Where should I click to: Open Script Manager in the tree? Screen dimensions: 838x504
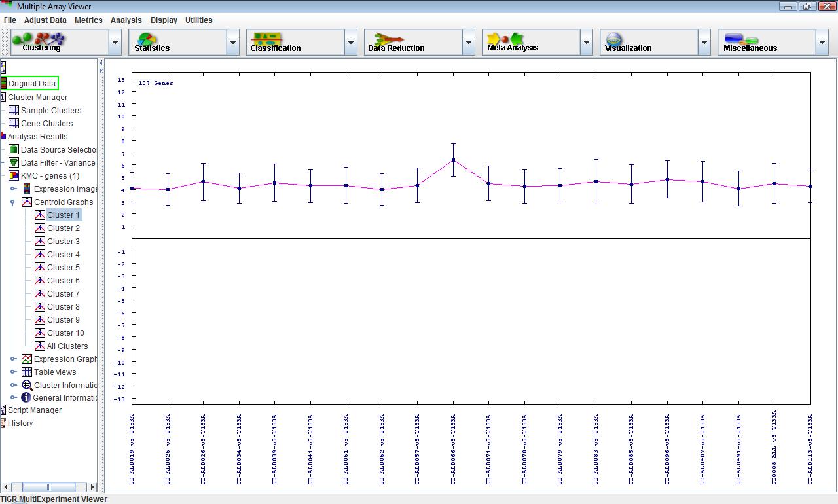click(34, 410)
